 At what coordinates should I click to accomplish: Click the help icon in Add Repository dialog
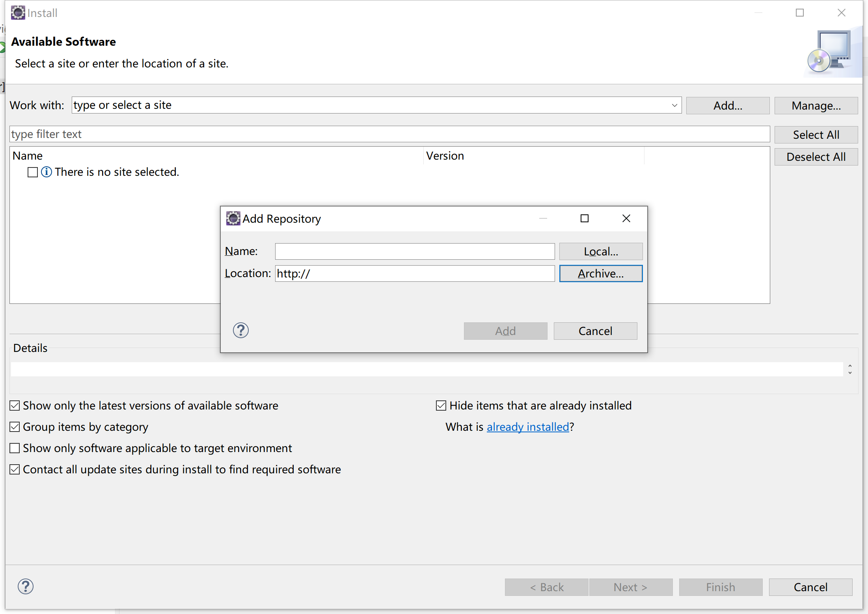coord(240,330)
